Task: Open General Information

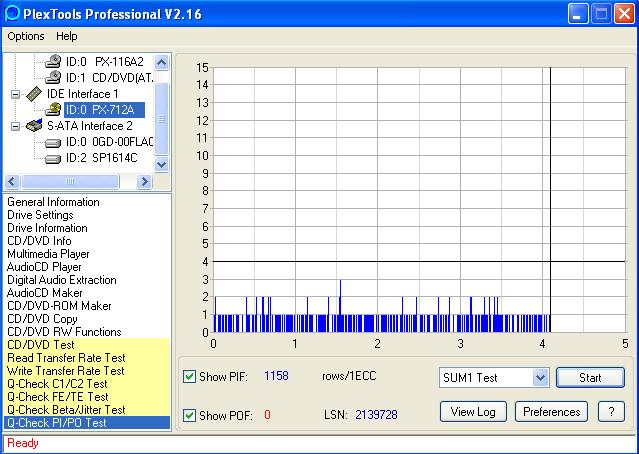Action: click(x=53, y=202)
